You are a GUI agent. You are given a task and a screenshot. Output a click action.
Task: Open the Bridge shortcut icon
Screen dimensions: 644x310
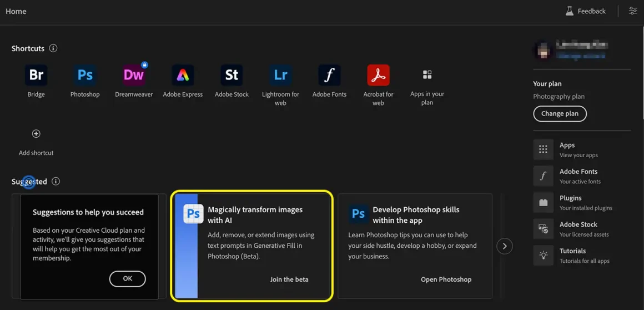click(x=36, y=75)
